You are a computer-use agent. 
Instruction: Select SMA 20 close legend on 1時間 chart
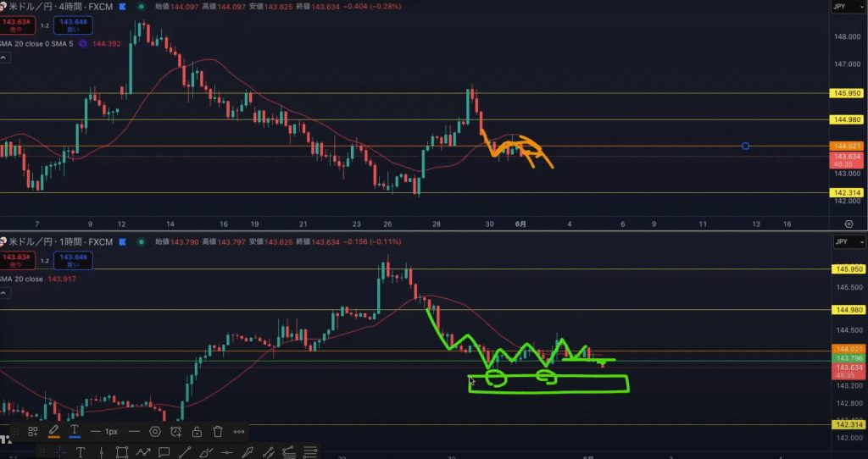(x=21, y=279)
